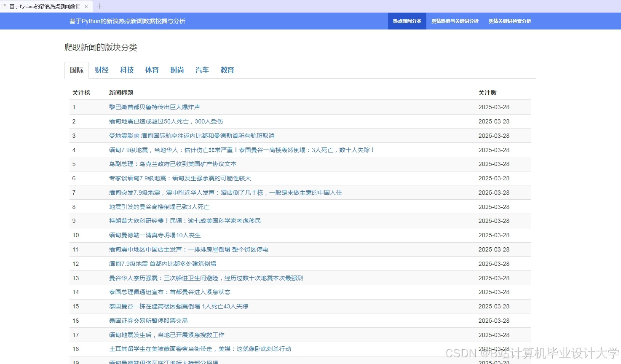Screen dimensions: 621x364
Task: Click the site title 基于Python的新浪热点新闻数据挖掘与分析
Action: click(128, 21)
